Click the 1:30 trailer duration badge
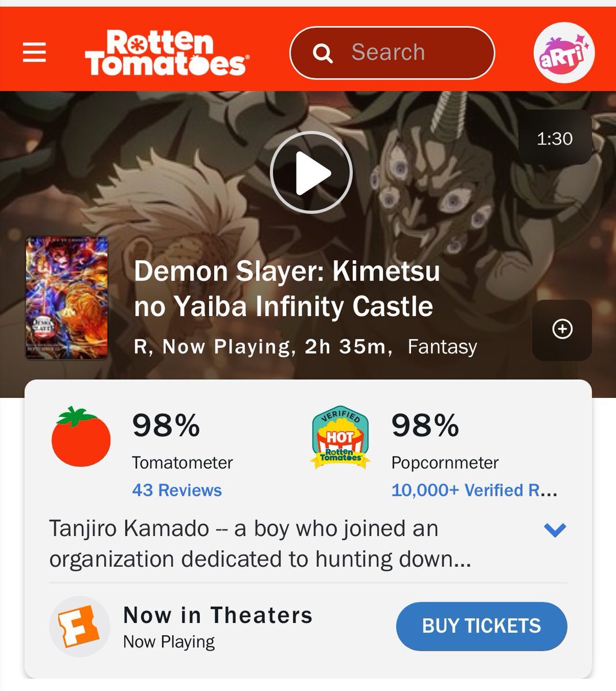 pos(555,138)
